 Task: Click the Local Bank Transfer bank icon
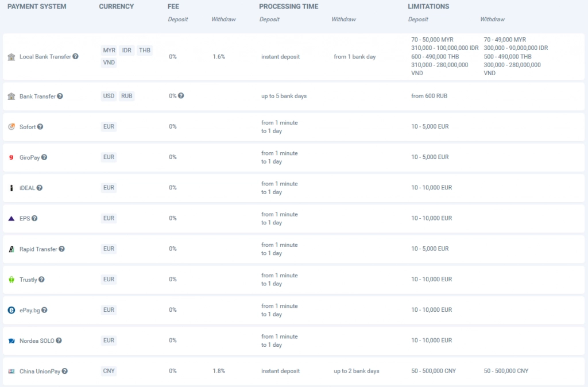point(11,57)
